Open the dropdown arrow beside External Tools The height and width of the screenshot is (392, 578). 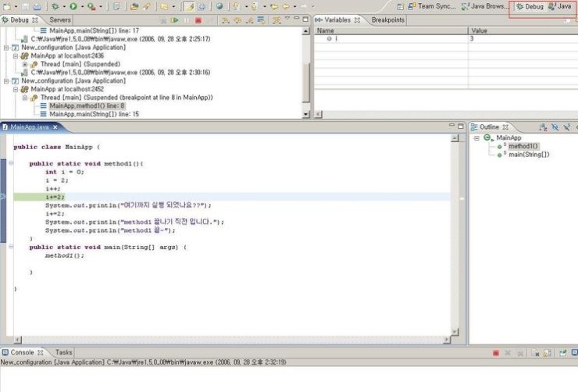click(100, 6)
